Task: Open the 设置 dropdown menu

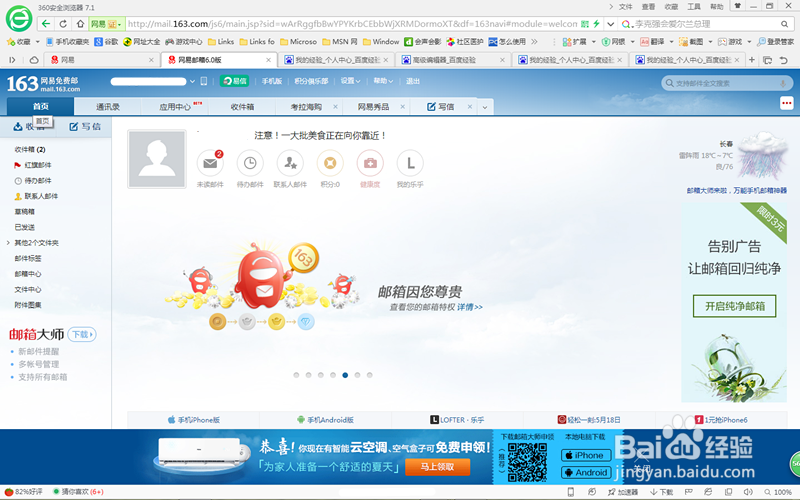Action: click(x=350, y=81)
